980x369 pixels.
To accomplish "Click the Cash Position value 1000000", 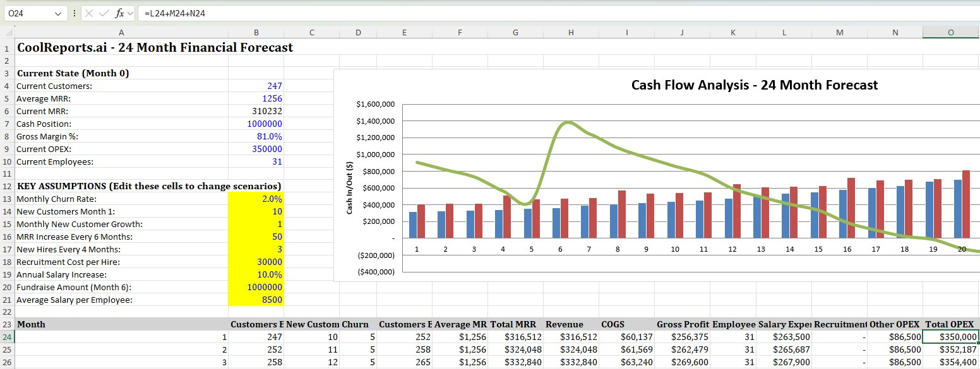I will click(256, 124).
